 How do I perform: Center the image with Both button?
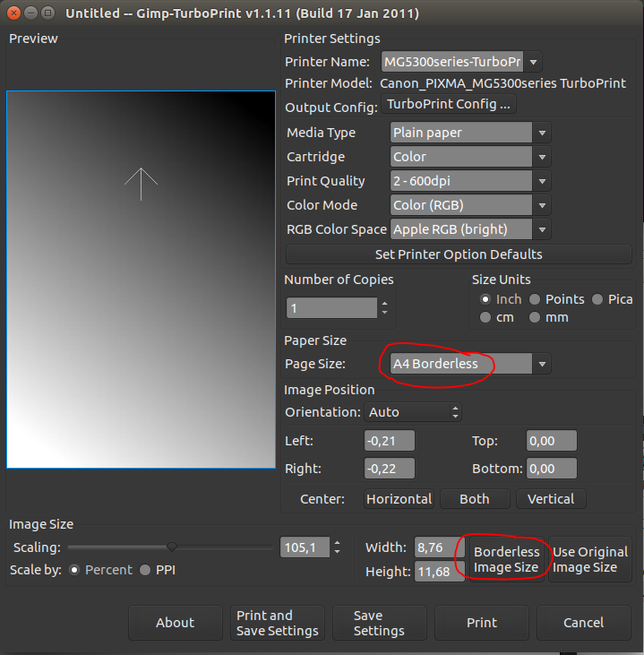[x=474, y=499]
